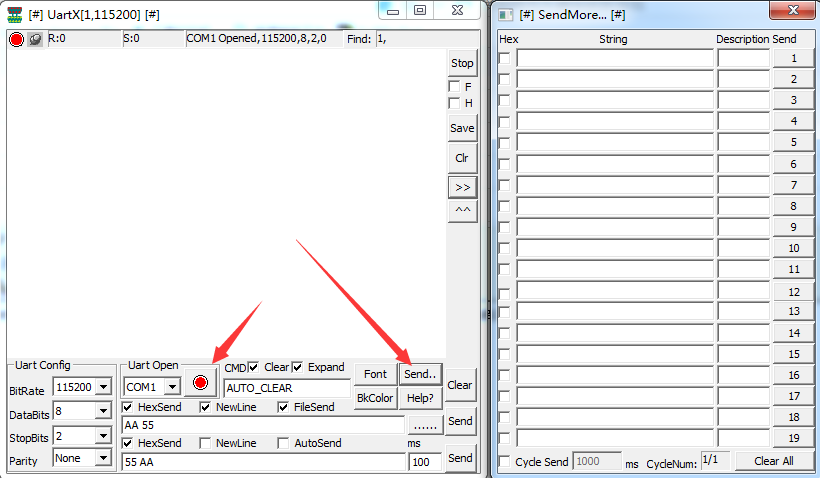Toggle the Clear checkbox next to Expand

coord(297,367)
